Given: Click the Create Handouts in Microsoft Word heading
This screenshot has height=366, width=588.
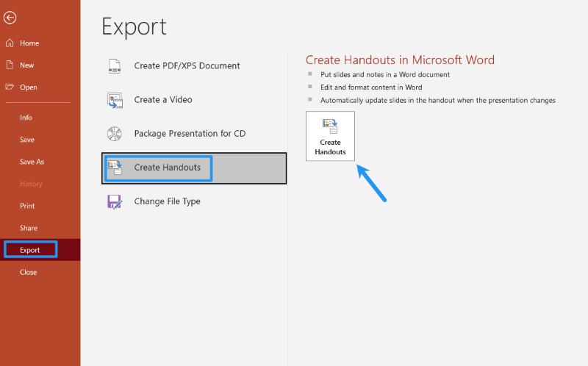Looking at the screenshot, I should point(400,60).
